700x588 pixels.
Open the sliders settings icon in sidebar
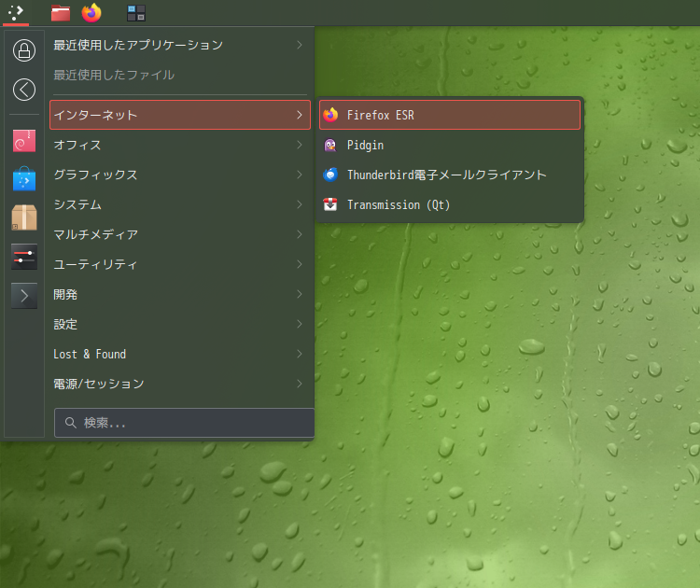click(24, 257)
